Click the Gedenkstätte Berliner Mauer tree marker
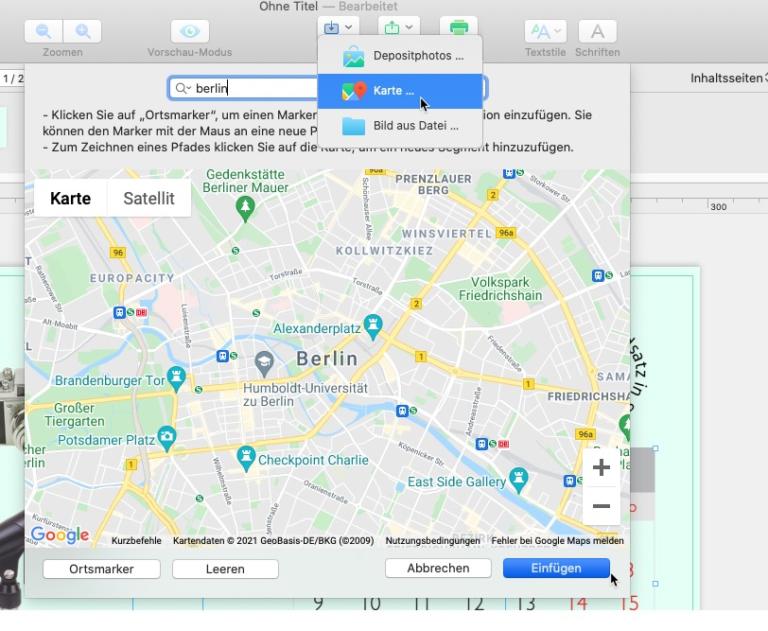The width and height of the screenshot is (768, 631). 245,209
